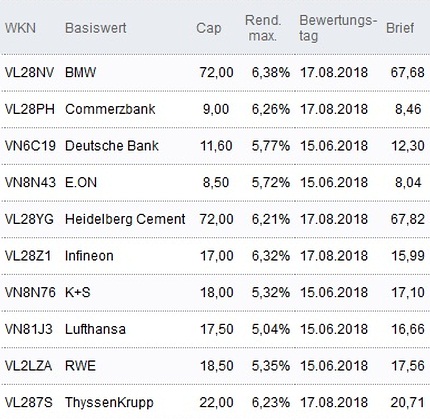
Task: Open the VN8N76 K+S product
Action: [30, 292]
